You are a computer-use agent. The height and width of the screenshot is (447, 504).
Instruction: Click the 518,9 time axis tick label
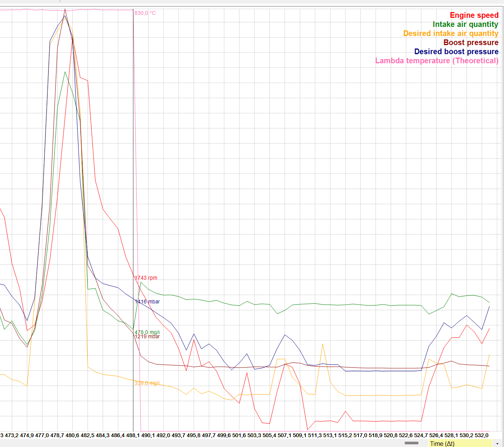pyautogui.click(x=376, y=435)
